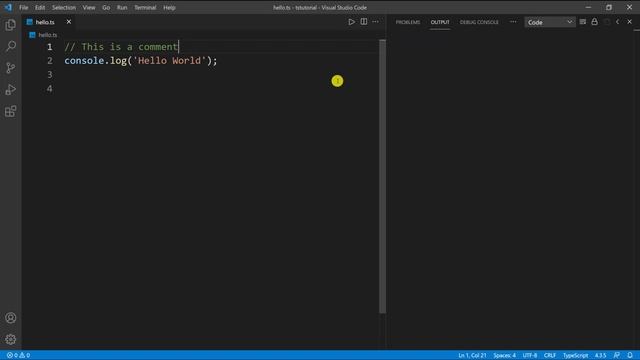Minimize the VS Code window
The image size is (640, 360).
[588, 7]
